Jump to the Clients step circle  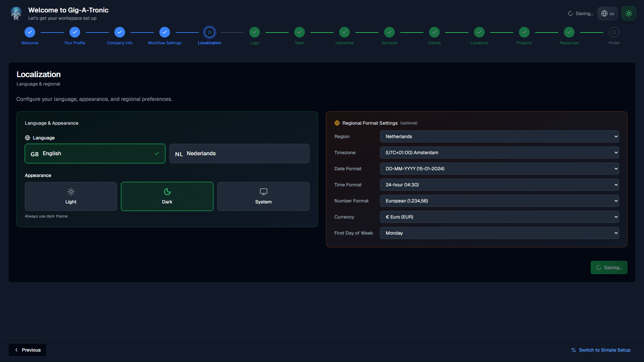[x=434, y=32]
